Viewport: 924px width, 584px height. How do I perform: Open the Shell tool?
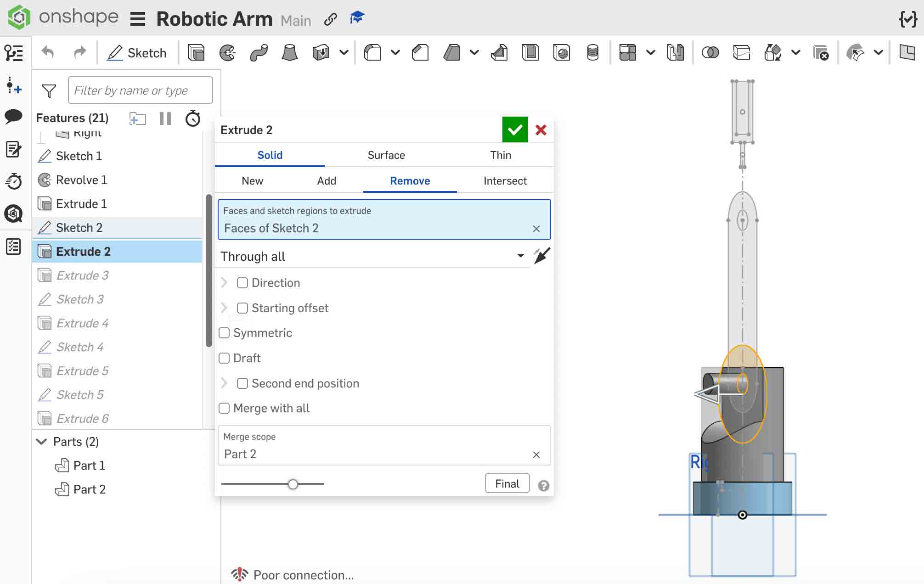click(530, 53)
